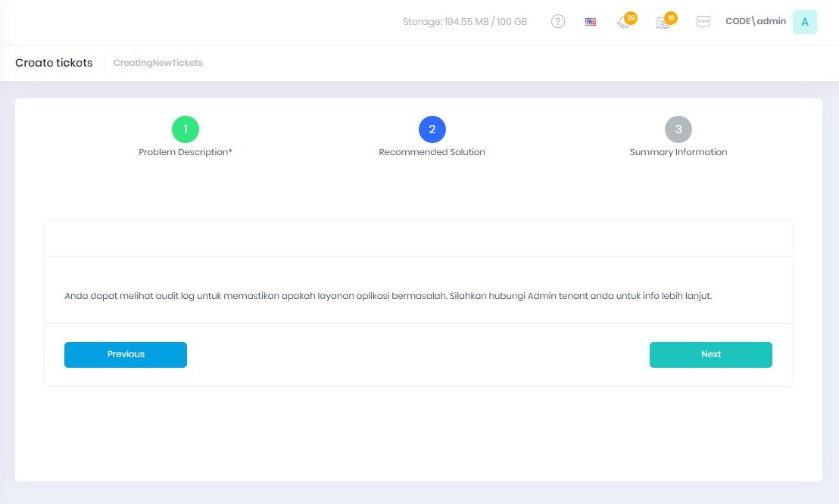This screenshot has width=839, height=504.
Task: Click the teal 'A' user avatar
Action: pos(804,22)
